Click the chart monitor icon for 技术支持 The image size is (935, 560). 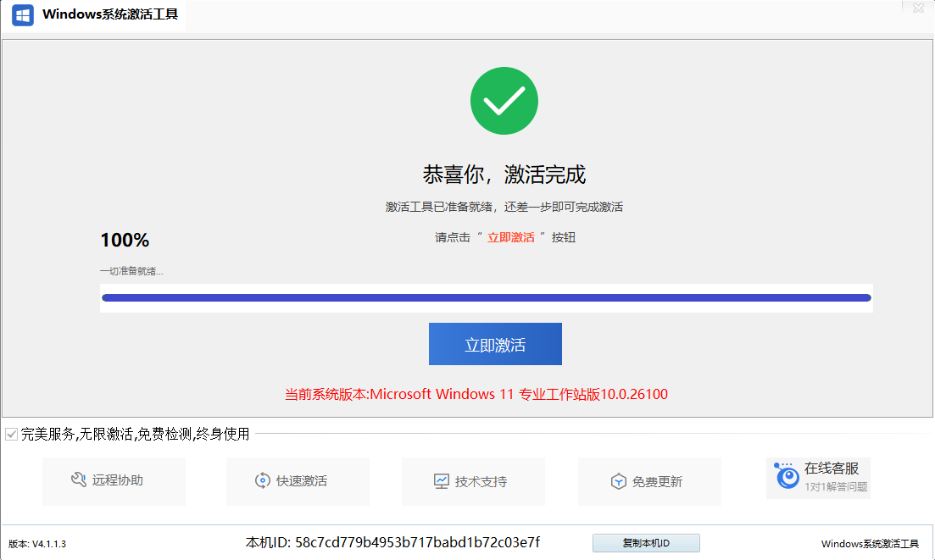point(441,481)
